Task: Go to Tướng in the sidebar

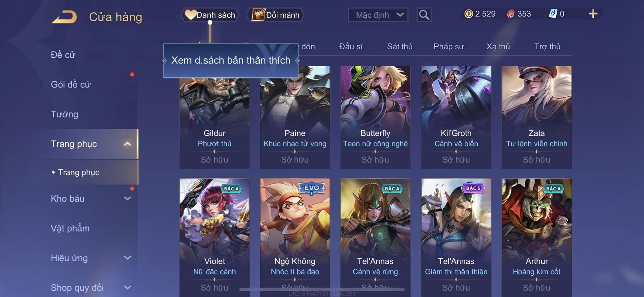Action: pos(64,114)
